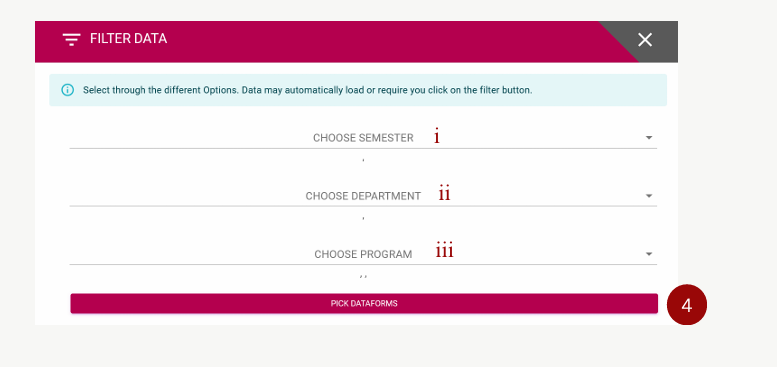Expand the Choose Program dropdown arrow
The height and width of the screenshot is (367, 777).
[649, 254]
